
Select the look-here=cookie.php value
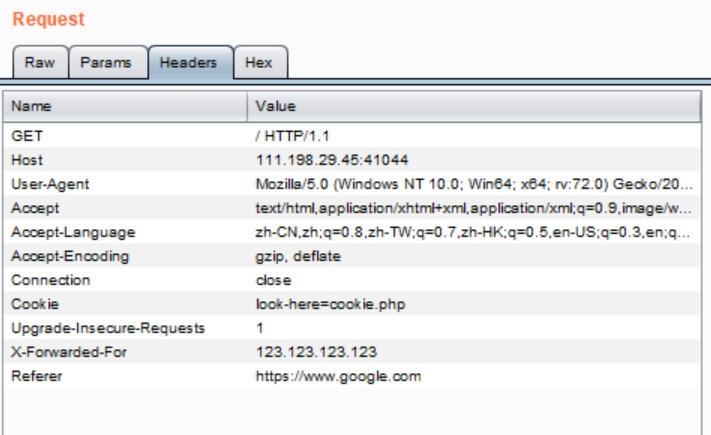point(474,304)
